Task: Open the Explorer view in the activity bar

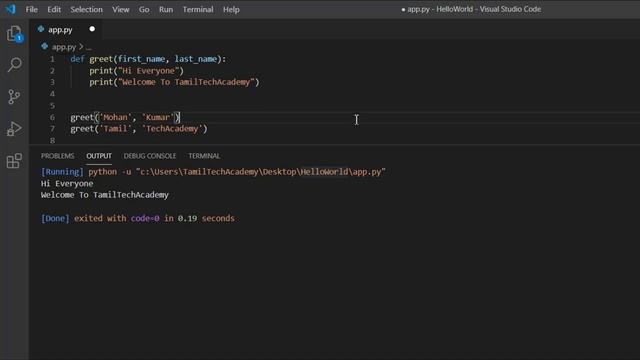Action: [14, 34]
